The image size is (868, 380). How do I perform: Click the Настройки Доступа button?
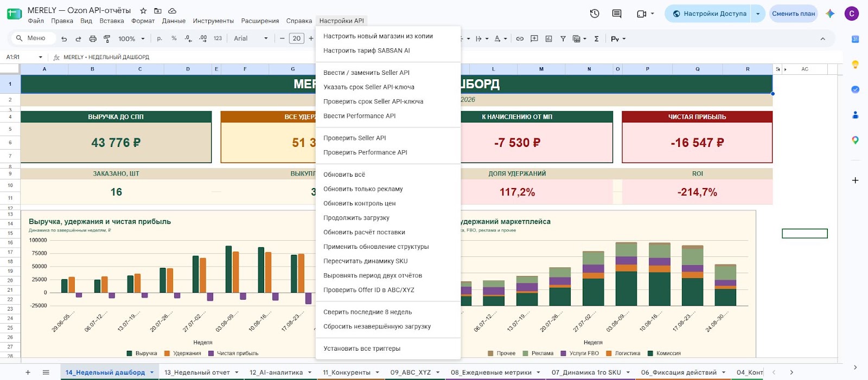pos(709,14)
